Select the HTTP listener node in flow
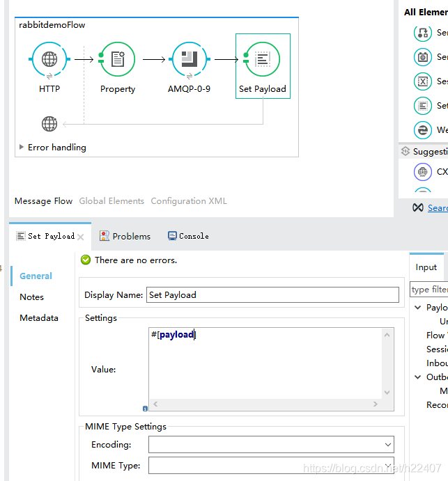The image size is (448, 481). 49,59
